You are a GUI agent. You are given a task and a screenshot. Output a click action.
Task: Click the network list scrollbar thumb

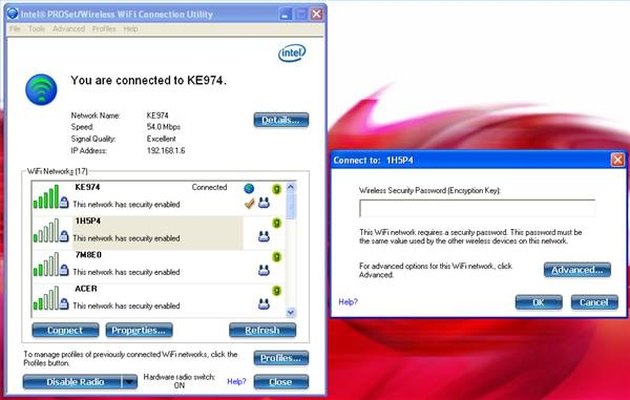coord(291,206)
